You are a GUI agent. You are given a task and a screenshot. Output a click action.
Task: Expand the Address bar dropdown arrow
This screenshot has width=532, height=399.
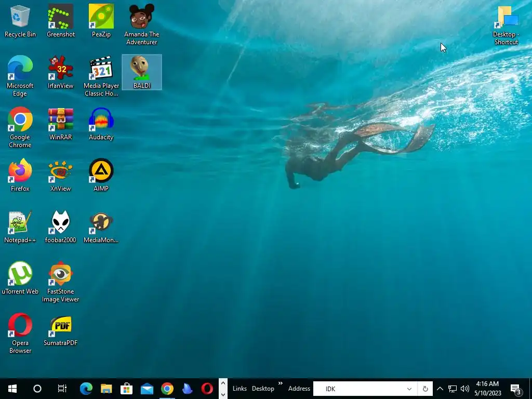click(x=409, y=389)
